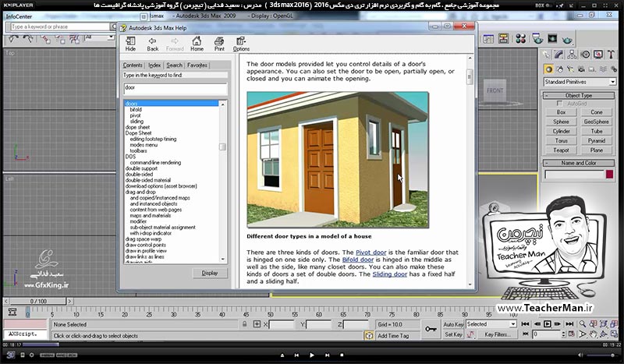Click the help content vertical scrollbar thumb
The width and height of the screenshot is (624, 364).
pos(470,77)
